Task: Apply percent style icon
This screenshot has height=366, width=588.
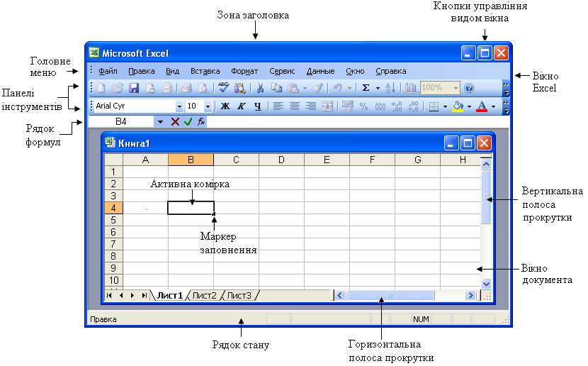Action: pos(363,106)
